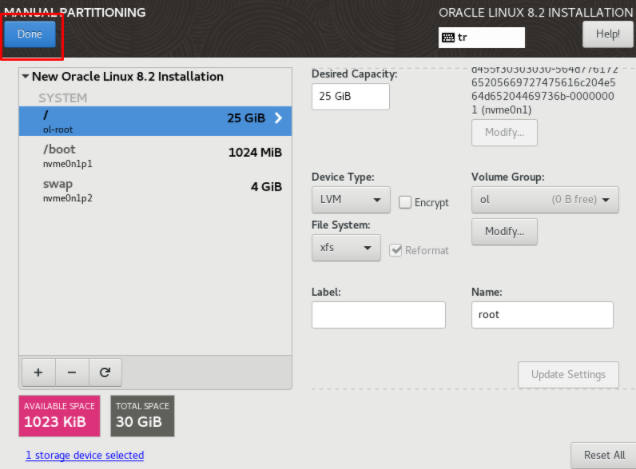Click the 1024 MiB size value
Image resolution: width=636 pixels, height=469 pixels.
(255, 153)
